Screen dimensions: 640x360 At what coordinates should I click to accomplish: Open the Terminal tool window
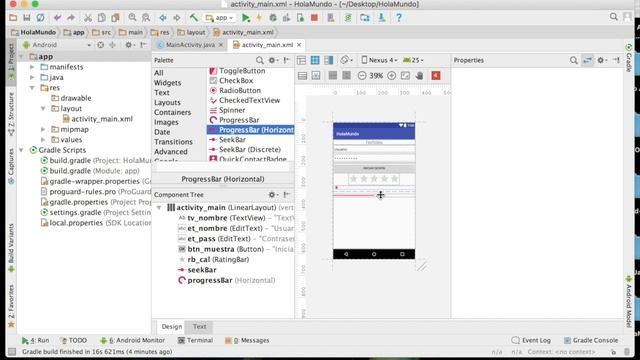coord(196,340)
